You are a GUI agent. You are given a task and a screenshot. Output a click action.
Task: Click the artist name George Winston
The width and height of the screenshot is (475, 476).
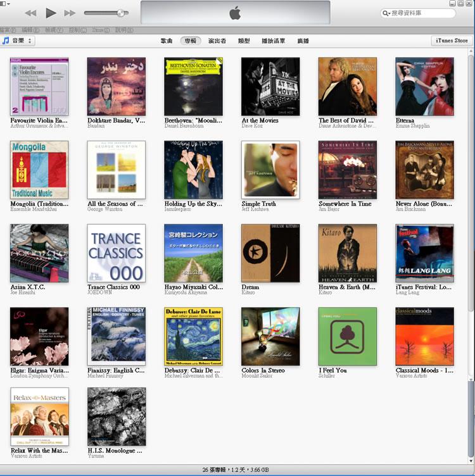pos(104,209)
